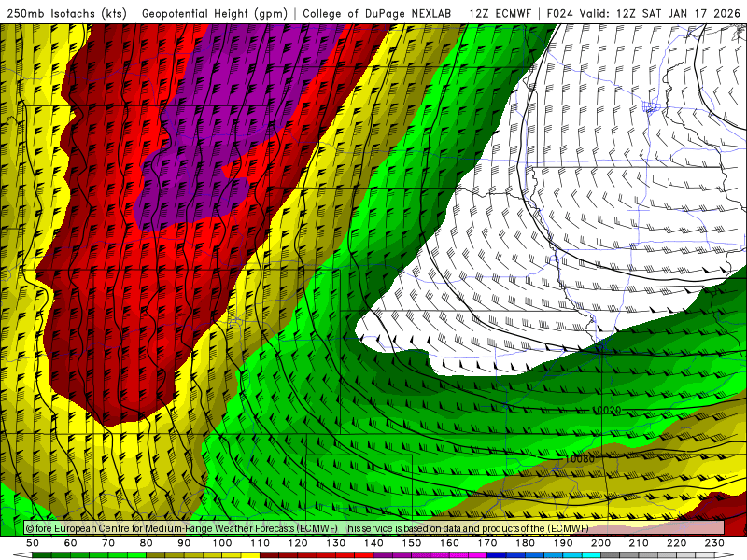The width and height of the screenshot is (747, 560).
Task: Click the purple swatch at 140 kts
Action: tap(383, 555)
